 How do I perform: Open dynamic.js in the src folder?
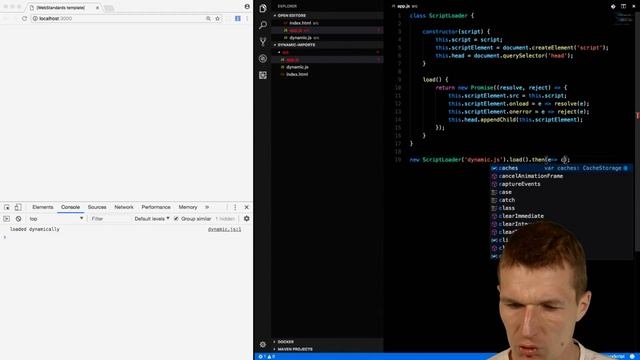(297, 67)
